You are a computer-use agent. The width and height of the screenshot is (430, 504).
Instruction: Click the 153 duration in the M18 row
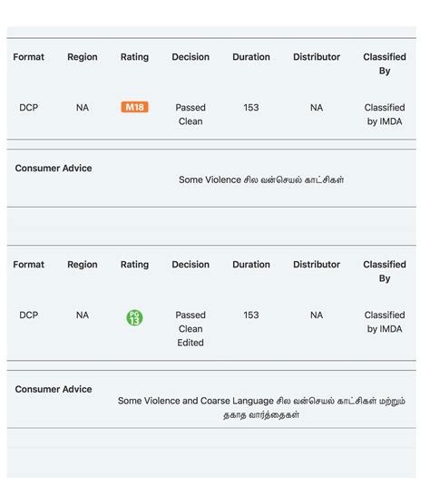pyautogui.click(x=251, y=107)
